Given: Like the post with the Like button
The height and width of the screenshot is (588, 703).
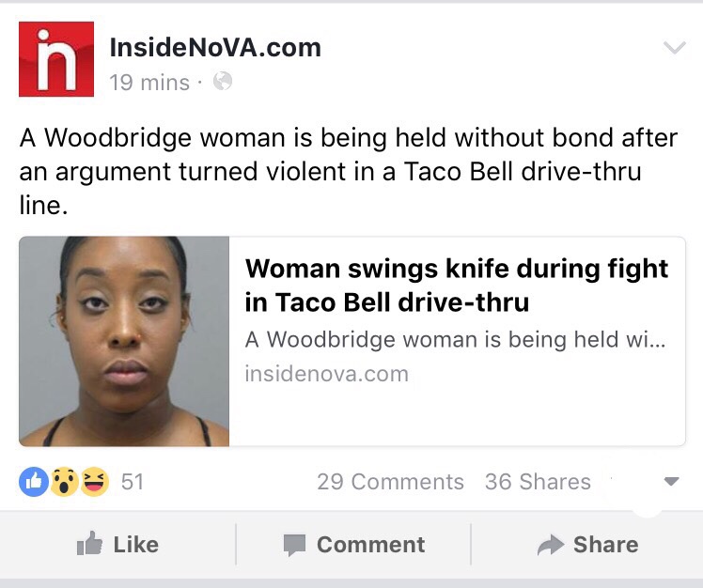Looking at the screenshot, I should pyautogui.click(x=117, y=544).
